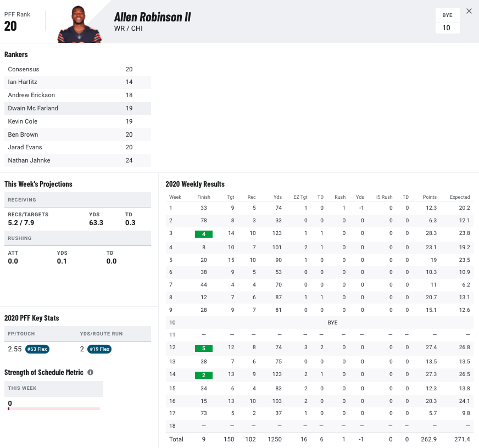This screenshot has height=448, width=479.
Task: Click the Total row points value 262.9
Action: tap(428, 439)
